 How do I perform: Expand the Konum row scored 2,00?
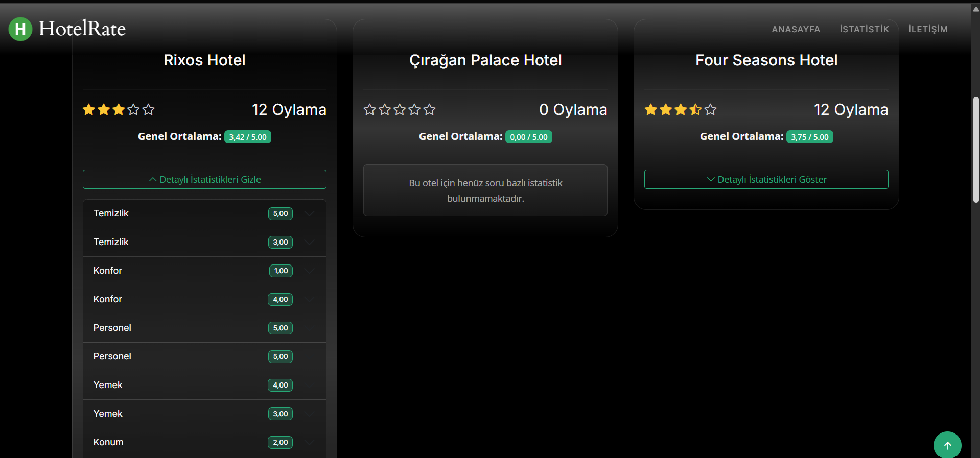click(204, 442)
